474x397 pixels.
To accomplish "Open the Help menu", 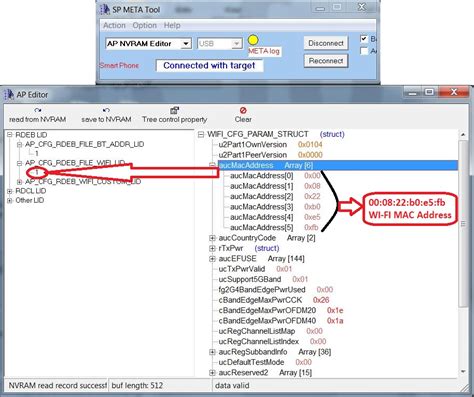I will pyautogui.click(x=172, y=25).
